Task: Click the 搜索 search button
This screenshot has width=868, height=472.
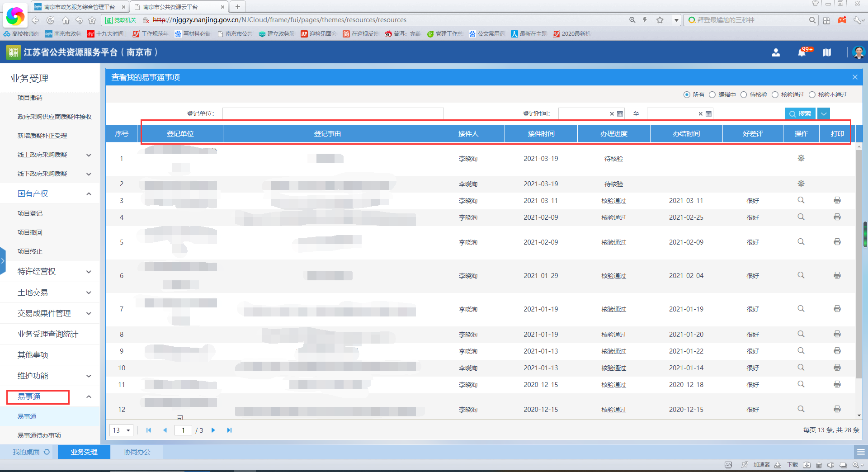Action: click(x=800, y=114)
